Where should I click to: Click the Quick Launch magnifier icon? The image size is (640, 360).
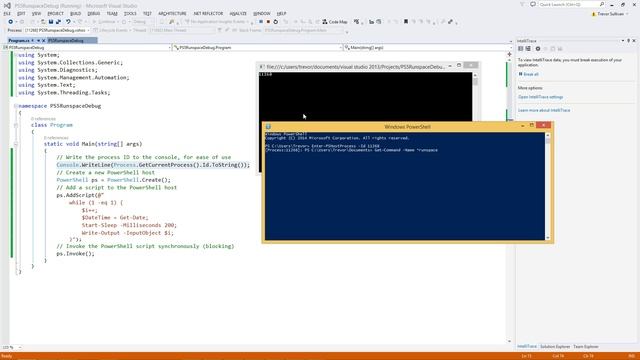602,4
